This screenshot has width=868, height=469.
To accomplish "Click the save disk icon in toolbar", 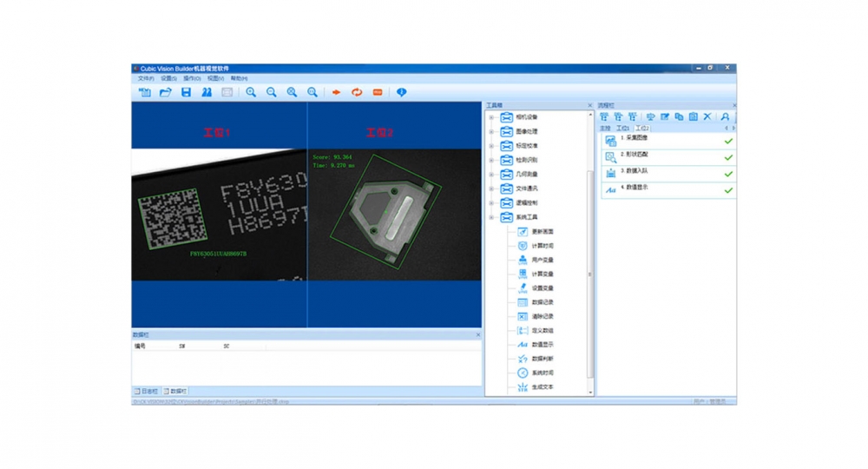I will point(186,92).
